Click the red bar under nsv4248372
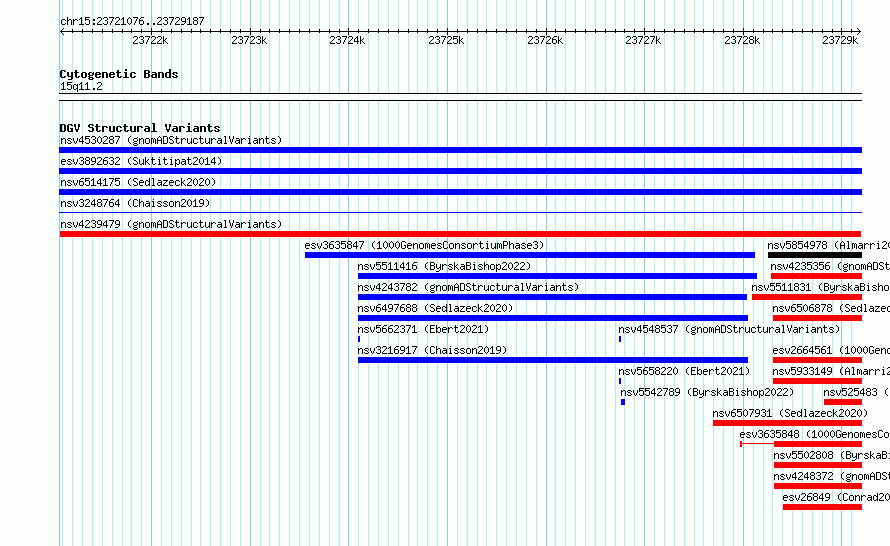 pos(818,486)
